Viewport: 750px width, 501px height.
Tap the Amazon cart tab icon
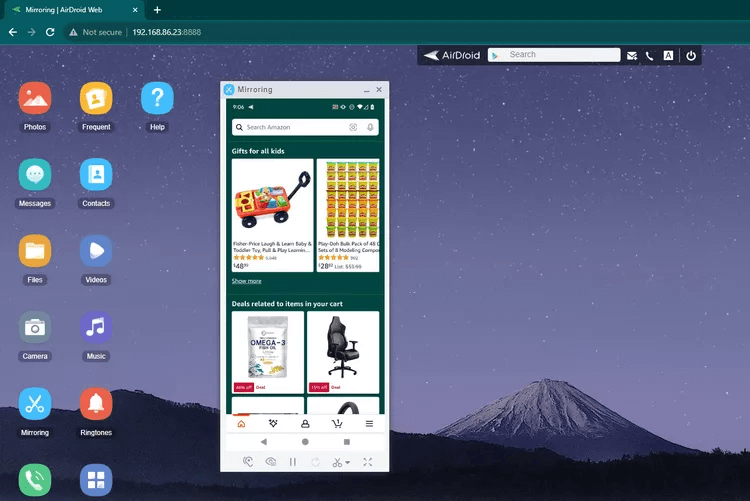click(337, 423)
